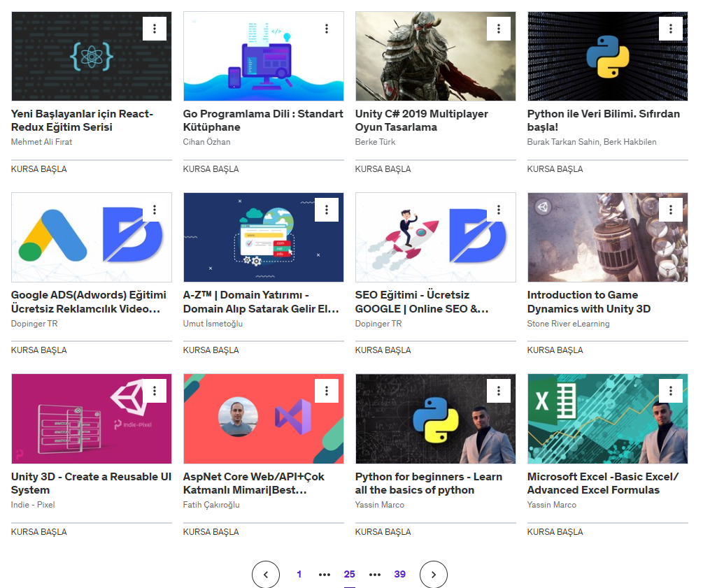Open three-dot menu on Python ile Veri Bilimi
710x588 pixels.
(671, 29)
